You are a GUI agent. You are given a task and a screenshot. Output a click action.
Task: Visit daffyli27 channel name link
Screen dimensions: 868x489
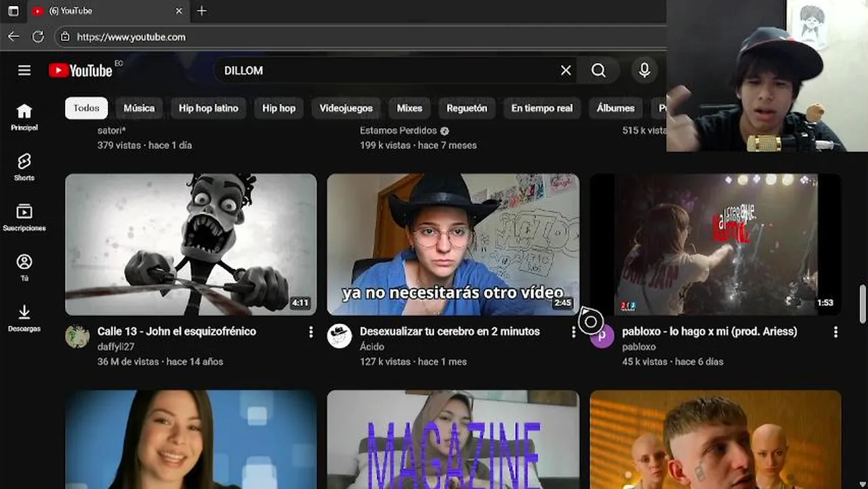(117, 346)
